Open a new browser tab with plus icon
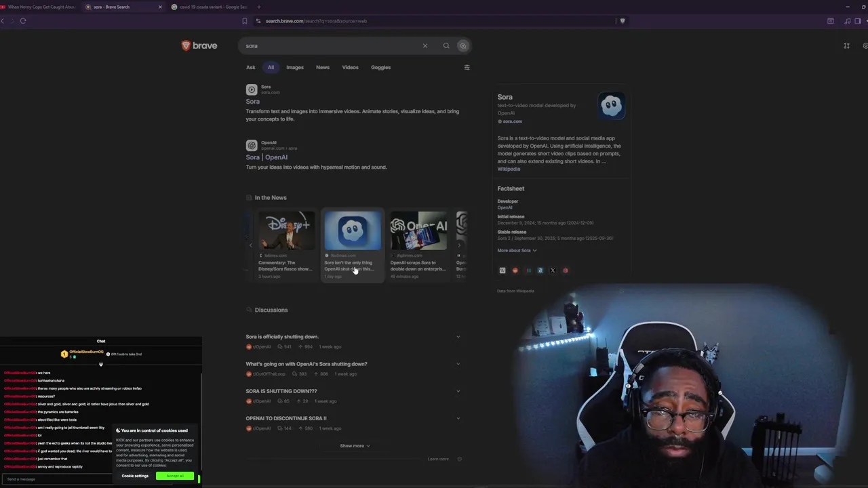 pyautogui.click(x=258, y=7)
